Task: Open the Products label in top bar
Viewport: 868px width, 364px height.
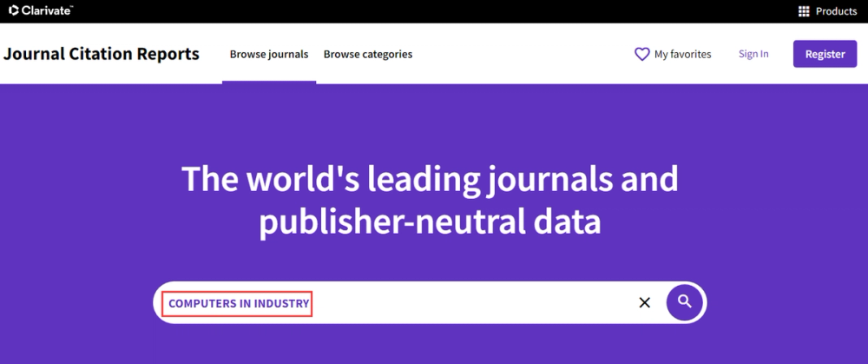Action: point(836,11)
